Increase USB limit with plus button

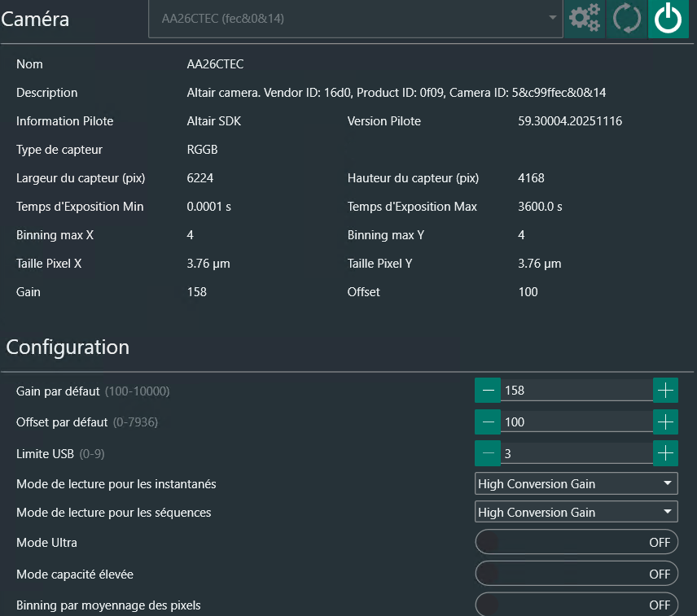tap(665, 453)
